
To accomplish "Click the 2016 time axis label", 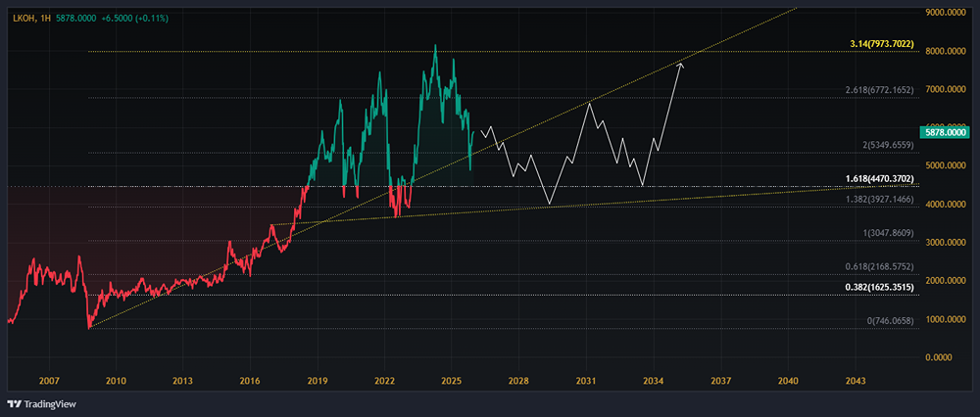I will (x=250, y=381).
